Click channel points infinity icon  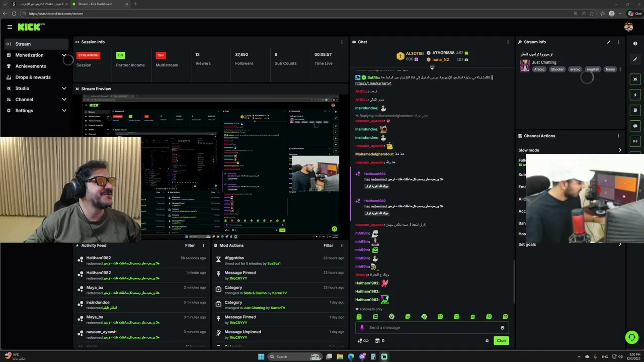pyautogui.click(x=363, y=341)
